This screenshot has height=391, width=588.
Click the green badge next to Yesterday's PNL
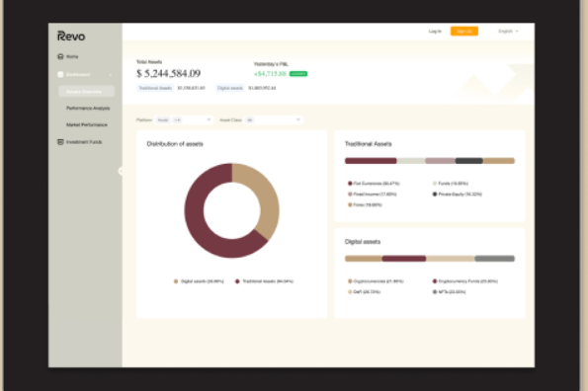pos(298,74)
